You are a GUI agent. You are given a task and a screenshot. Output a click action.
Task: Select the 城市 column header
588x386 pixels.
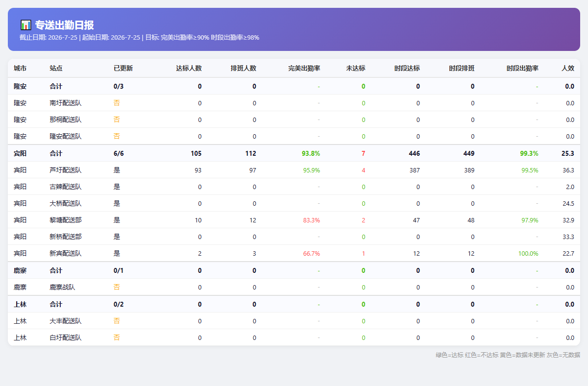point(20,68)
